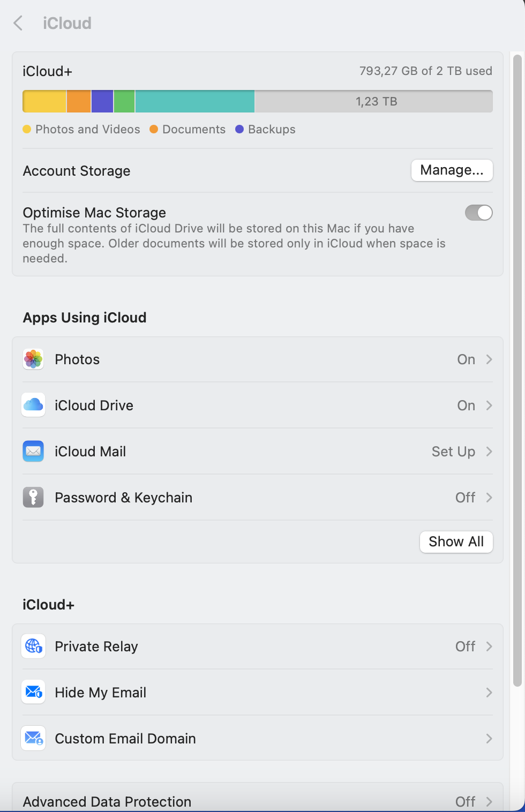Viewport: 525px width, 812px height.
Task: Click the iCloud Drive row label
Action: 94,405
